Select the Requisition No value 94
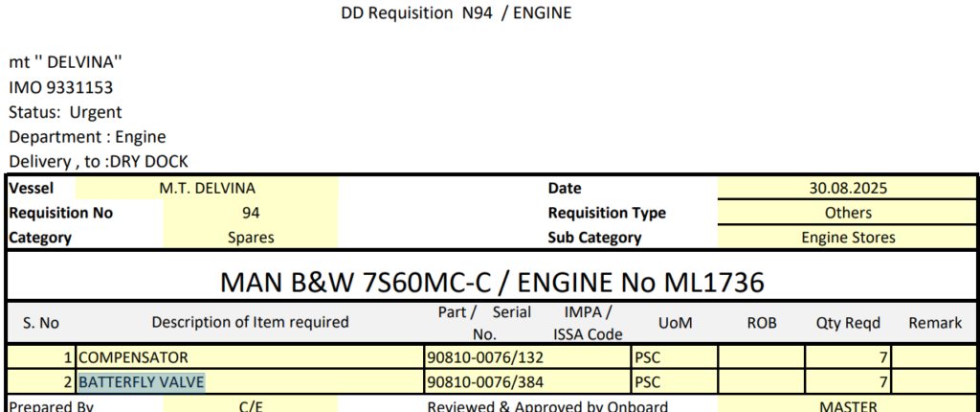The image size is (980, 412). [x=251, y=213]
